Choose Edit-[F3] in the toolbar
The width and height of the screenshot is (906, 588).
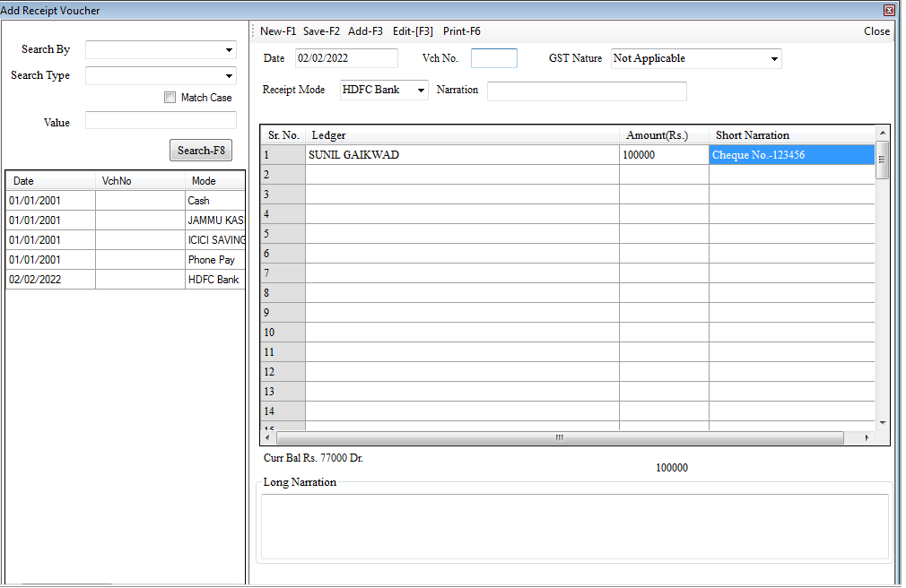(x=413, y=31)
